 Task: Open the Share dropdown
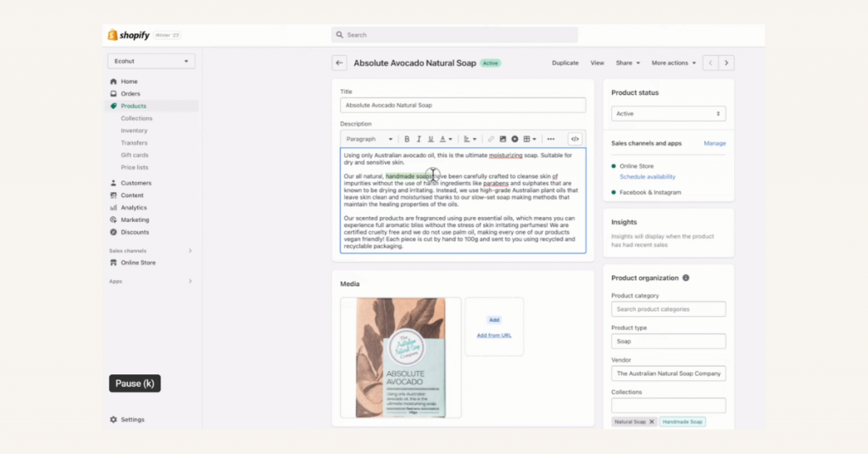click(x=628, y=63)
